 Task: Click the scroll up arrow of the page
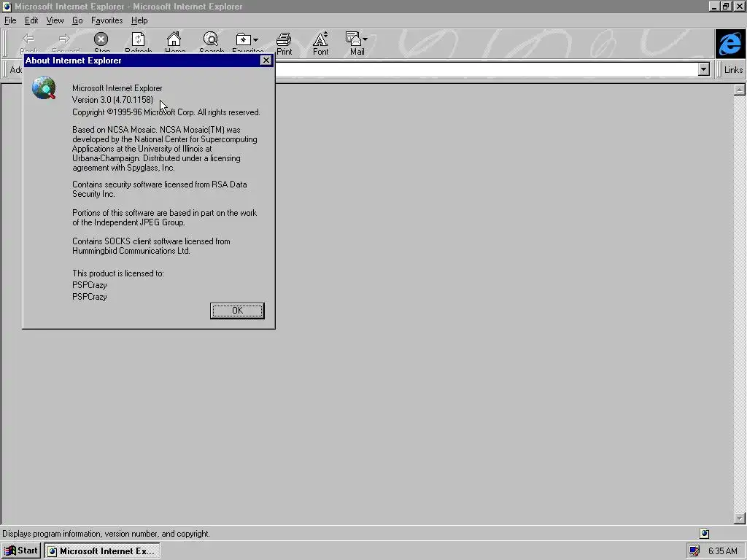(x=740, y=90)
